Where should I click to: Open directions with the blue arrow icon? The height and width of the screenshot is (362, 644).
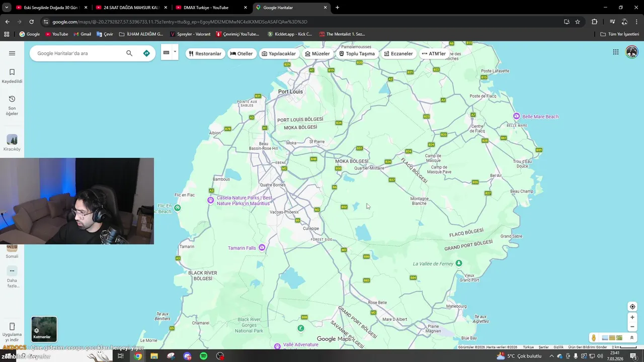(x=146, y=53)
